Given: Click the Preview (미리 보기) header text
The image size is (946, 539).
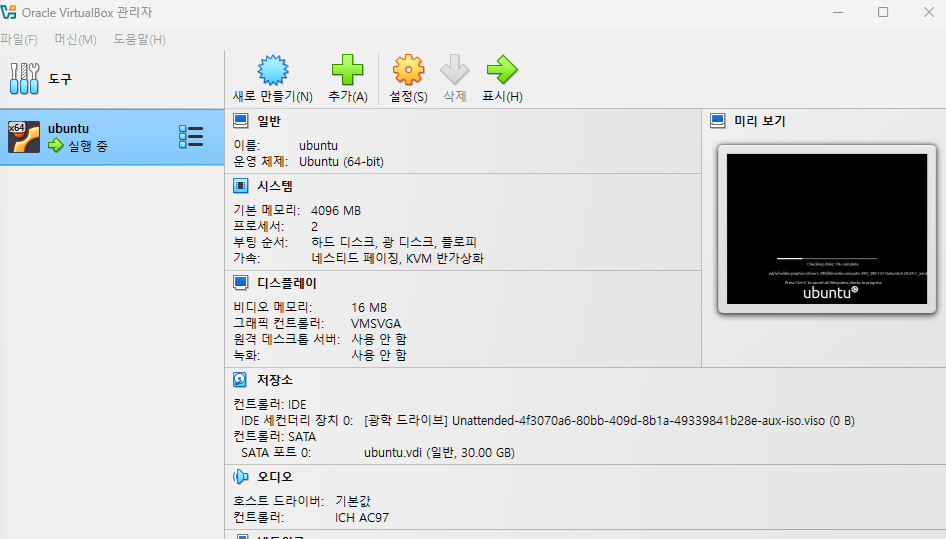Looking at the screenshot, I should [x=760, y=121].
